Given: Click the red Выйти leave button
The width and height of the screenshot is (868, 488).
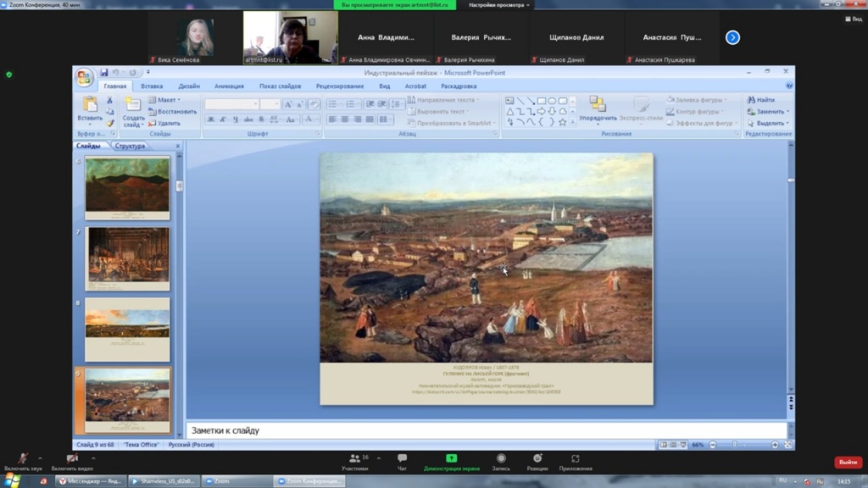Looking at the screenshot, I should [848, 462].
